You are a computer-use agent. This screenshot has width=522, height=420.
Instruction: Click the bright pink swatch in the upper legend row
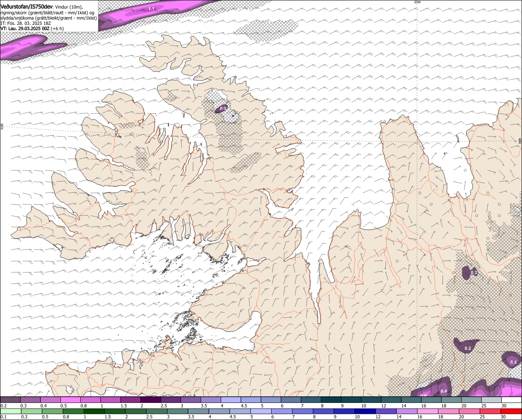pyautogui.click(x=71, y=400)
